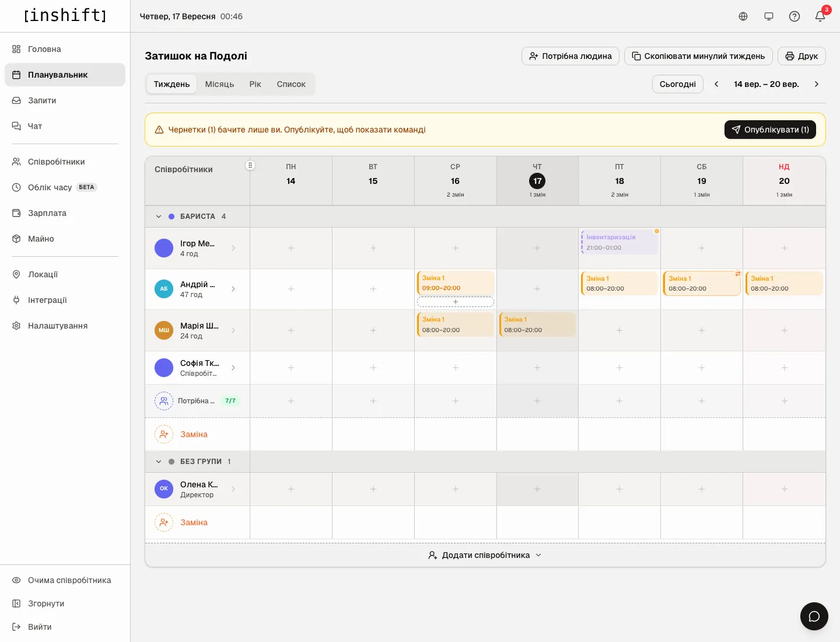Click Потрібна людина button
The width and height of the screenshot is (840, 642).
pos(570,56)
